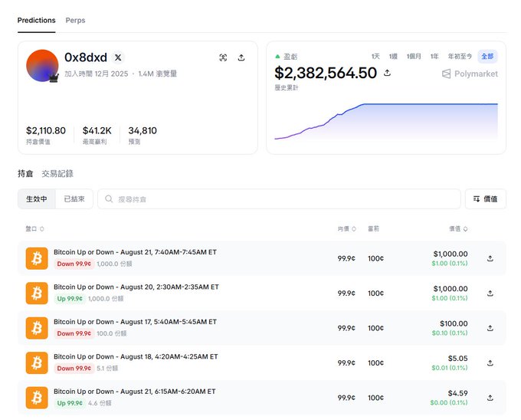The height and width of the screenshot is (420, 521).
Task: Open Bitcoin Up or Down August 17, 5:40AM-5:45AM market
Action: [x=136, y=322]
